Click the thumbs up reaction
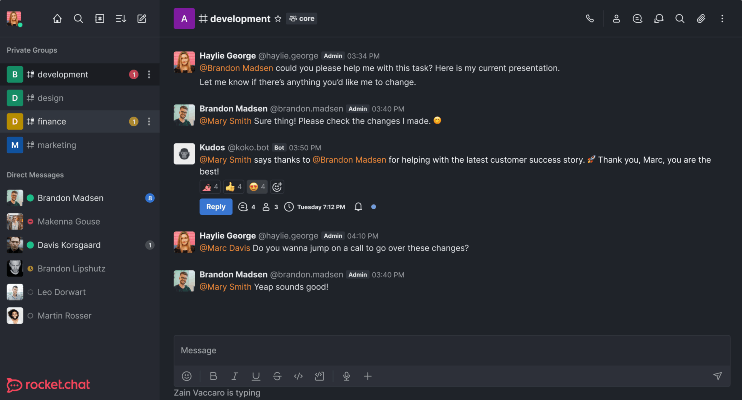The height and width of the screenshot is (400, 742). click(x=233, y=187)
